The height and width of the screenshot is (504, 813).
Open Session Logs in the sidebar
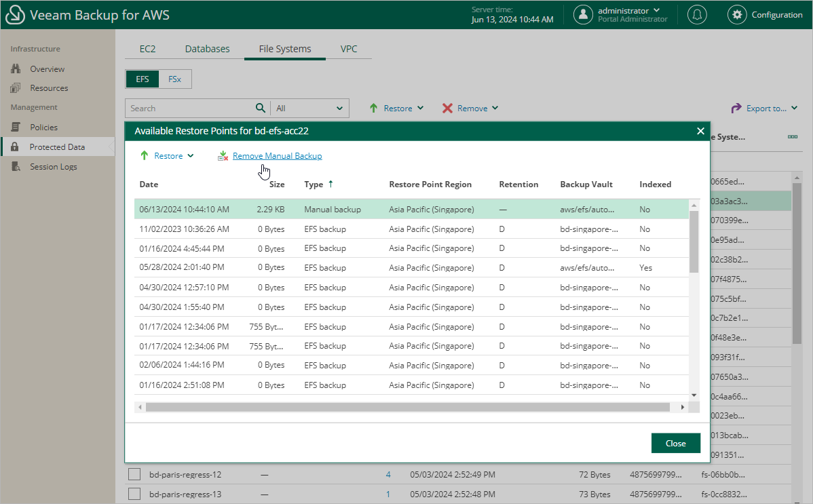(x=54, y=166)
